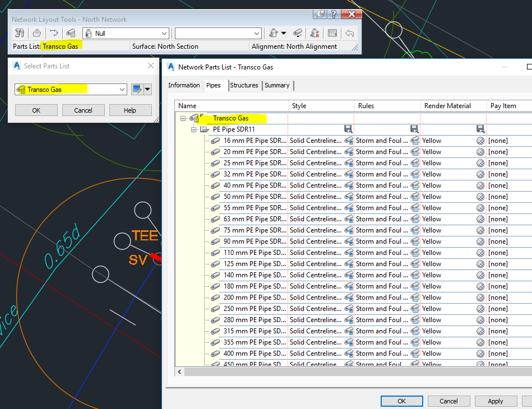The width and height of the screenshot is (532, 409).
Task: Toggle the upslope/downslope pipe direction icon
Action: point(298,33)
